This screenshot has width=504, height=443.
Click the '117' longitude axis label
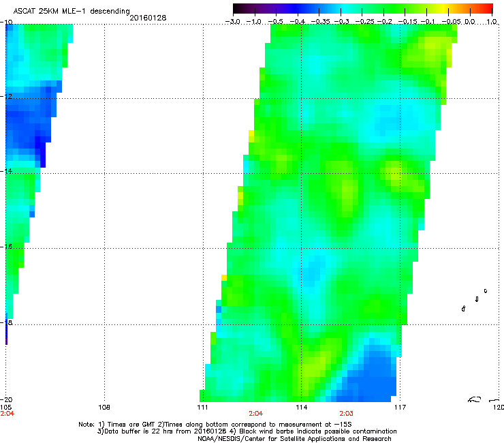400,408
